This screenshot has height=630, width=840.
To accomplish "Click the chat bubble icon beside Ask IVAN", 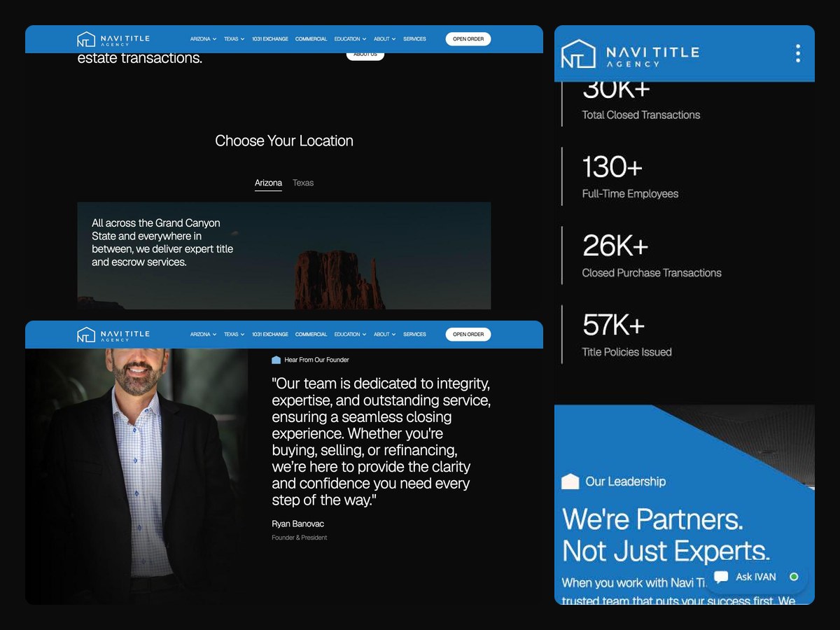I will tap(721, 577).
